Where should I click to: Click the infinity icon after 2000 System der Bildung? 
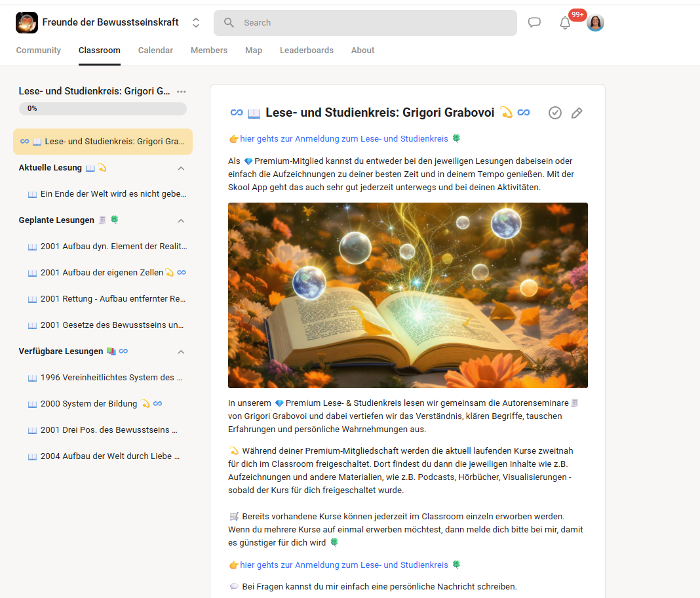coord(157,404)
